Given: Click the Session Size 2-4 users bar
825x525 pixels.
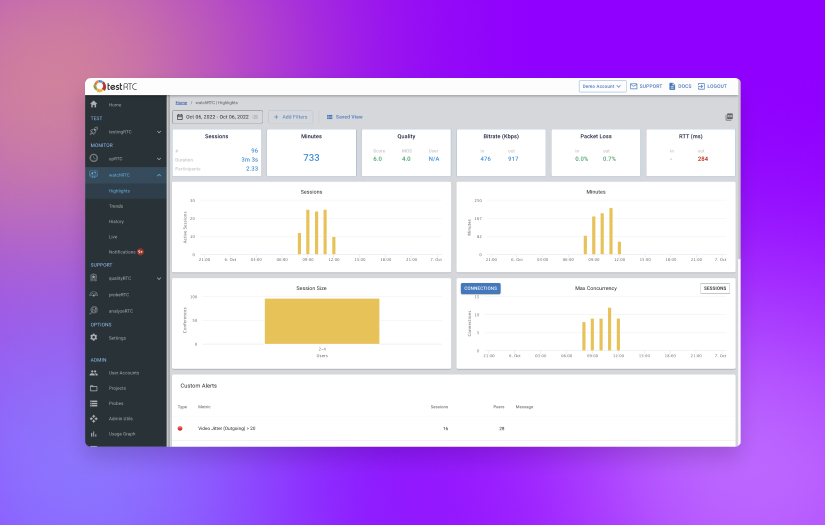Looking at the screenshot, I should (x=322, y=321).
